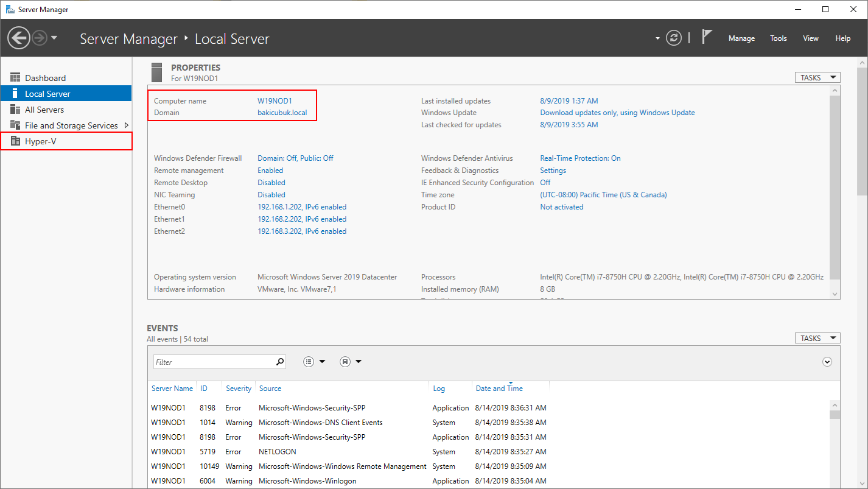Select the DNS Client Events warning row
Screen dimensions: 868x489
point(488,423)
